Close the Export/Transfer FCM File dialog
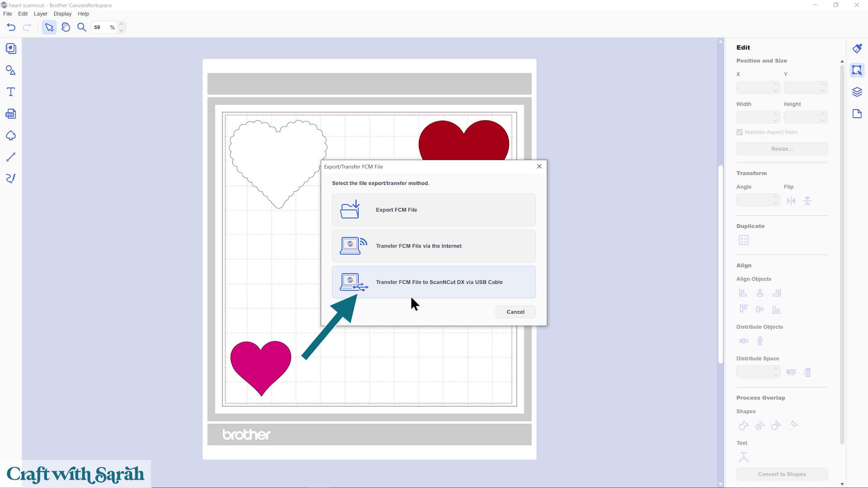Screen dimensions: 868x488 539,166
